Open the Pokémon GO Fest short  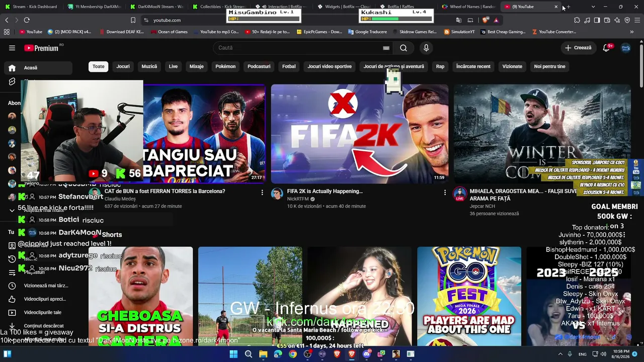click(x=469, y=296)
